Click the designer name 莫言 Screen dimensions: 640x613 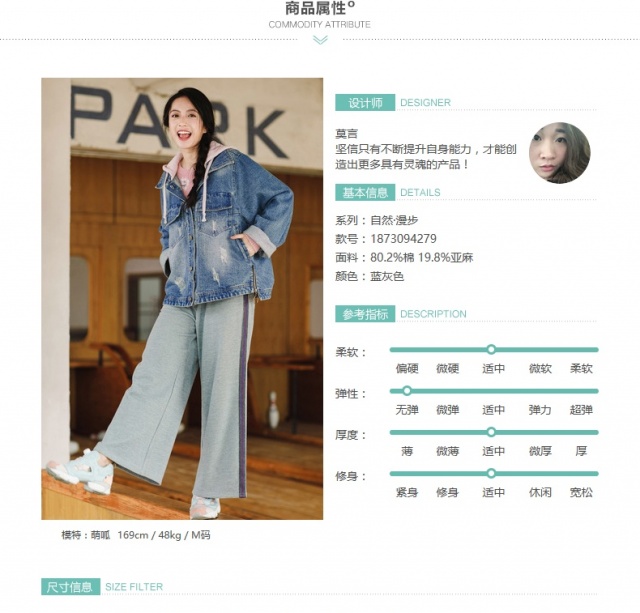[347, 134]
